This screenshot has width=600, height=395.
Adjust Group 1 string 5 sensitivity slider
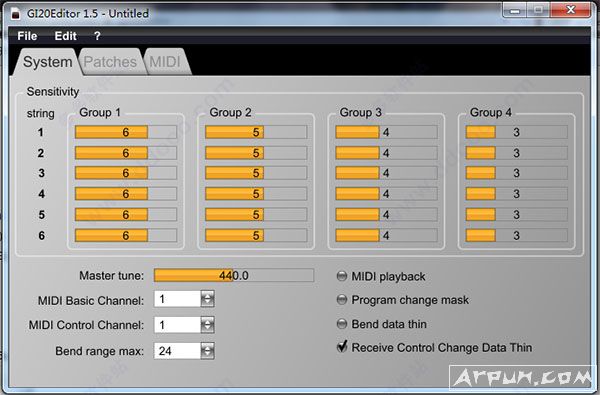point(126,214)
